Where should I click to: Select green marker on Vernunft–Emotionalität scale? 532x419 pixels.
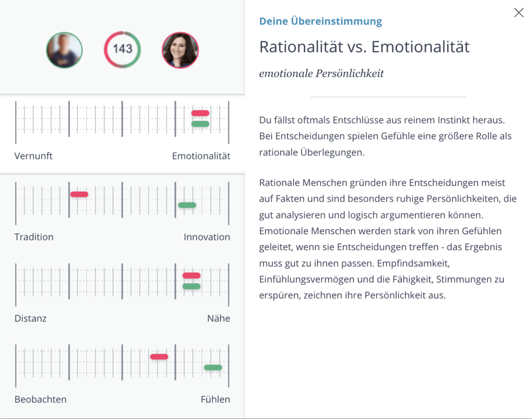coord(200,124)
